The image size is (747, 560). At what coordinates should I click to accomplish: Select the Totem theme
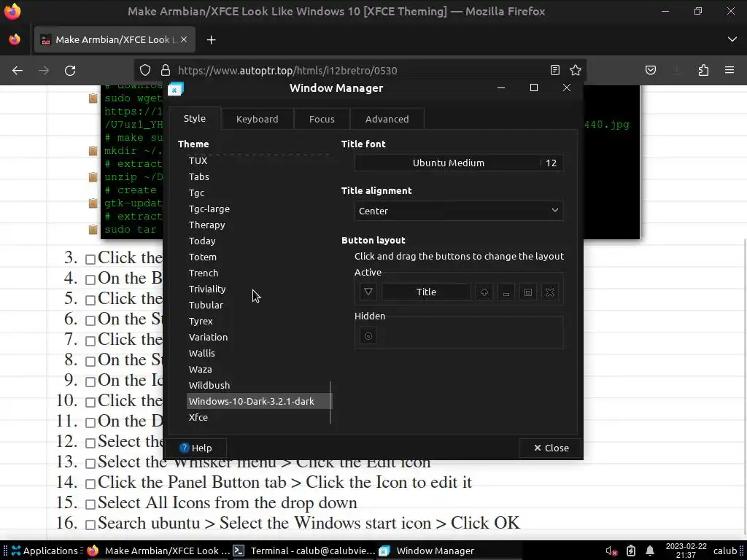(x=259, y=257)
